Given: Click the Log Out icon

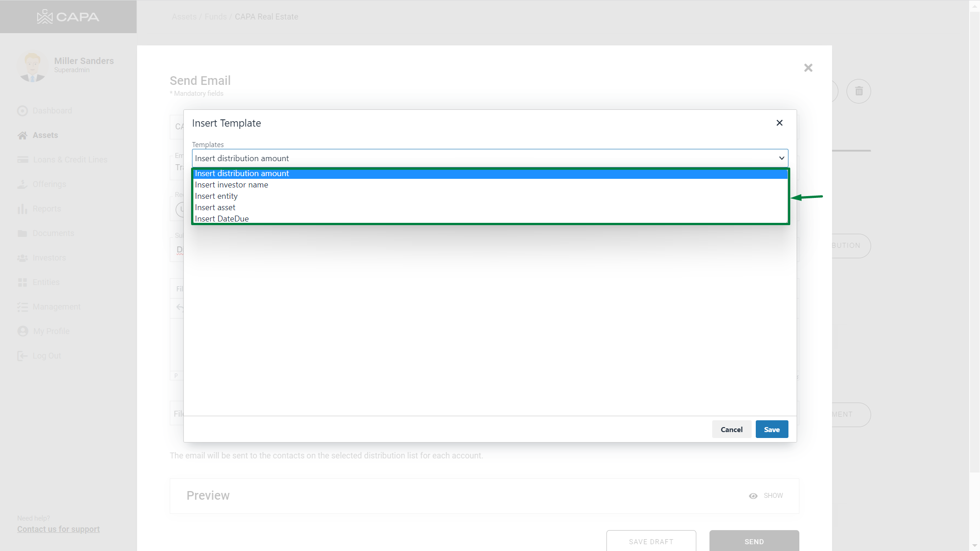Looking at the screenshot, I should coord(22,356).
